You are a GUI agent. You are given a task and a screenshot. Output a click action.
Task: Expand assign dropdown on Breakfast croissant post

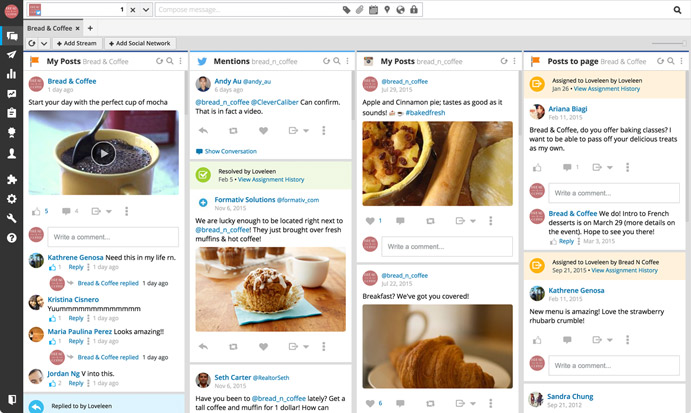pos(473,403)
